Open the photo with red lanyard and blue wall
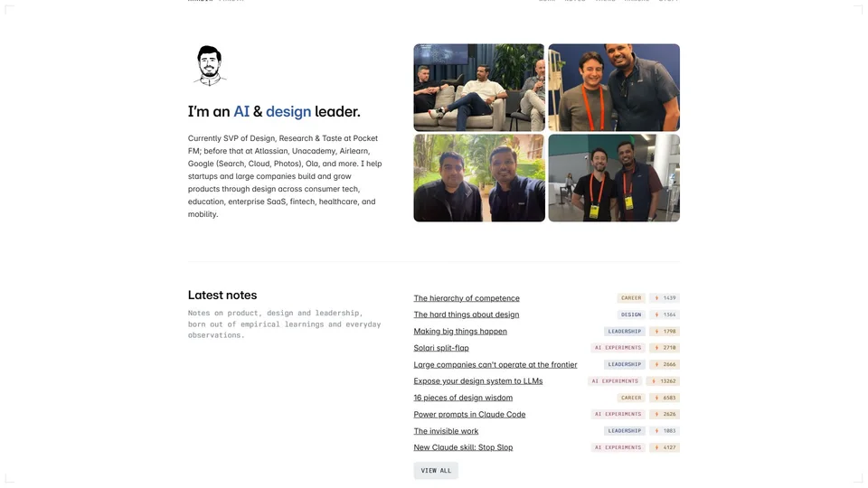 click(614, 88)
